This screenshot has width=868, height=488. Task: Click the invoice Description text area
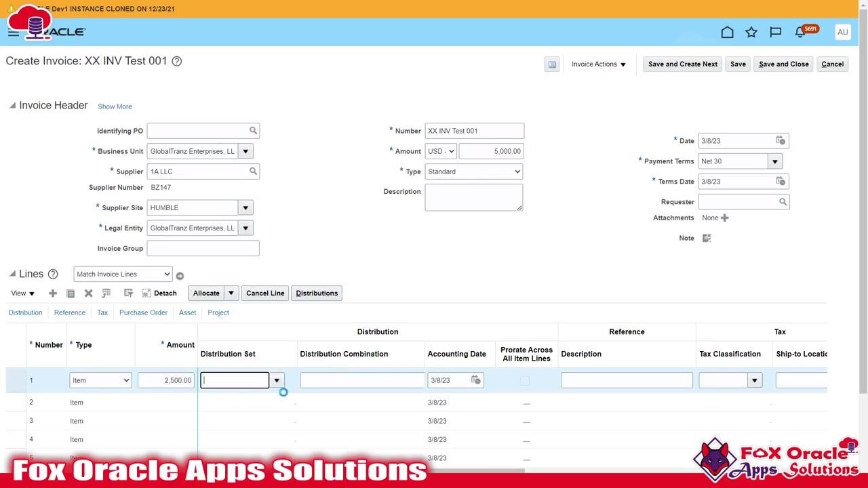[x=474, y=197]
